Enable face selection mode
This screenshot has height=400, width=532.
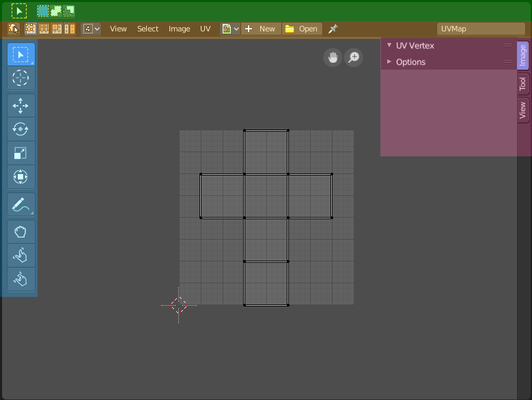57,29
